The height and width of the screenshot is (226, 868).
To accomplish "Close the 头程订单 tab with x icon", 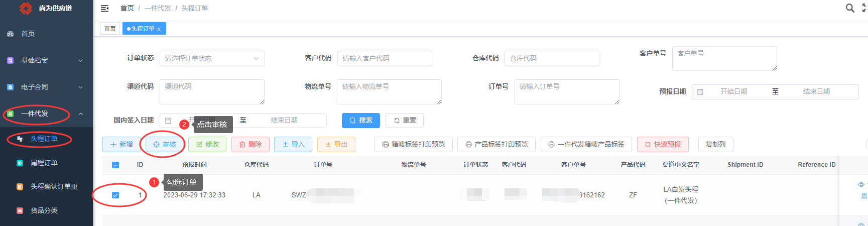I will [159, 29].
